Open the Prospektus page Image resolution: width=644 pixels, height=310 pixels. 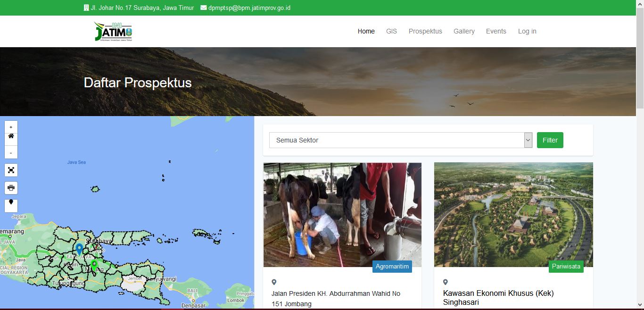pos(425,31)
